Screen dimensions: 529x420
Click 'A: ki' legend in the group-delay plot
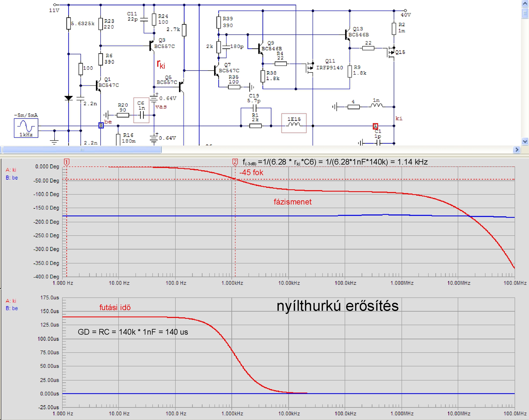(11, 301)
